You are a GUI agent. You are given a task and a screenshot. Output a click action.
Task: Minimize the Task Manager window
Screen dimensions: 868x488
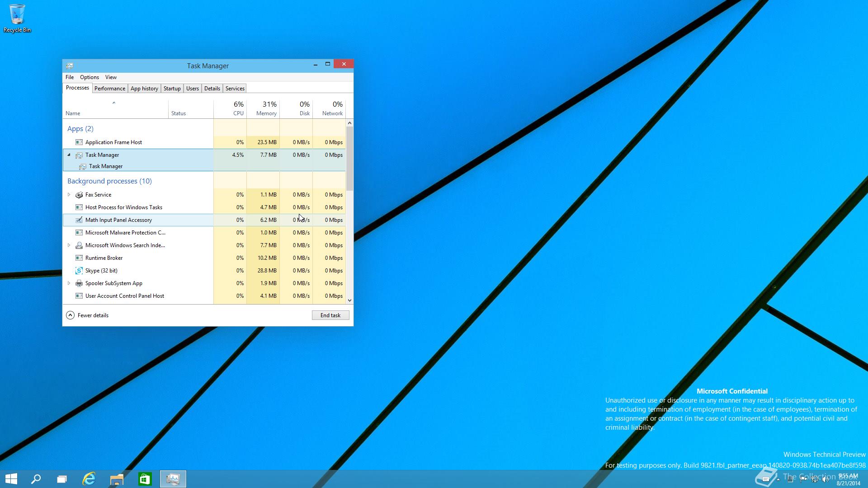tap(315, 65)
